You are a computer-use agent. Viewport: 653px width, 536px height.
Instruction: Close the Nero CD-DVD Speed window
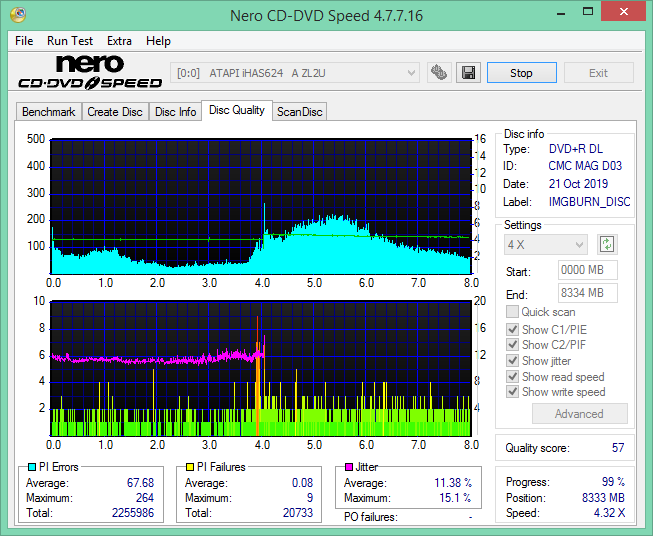pos(623,12)
